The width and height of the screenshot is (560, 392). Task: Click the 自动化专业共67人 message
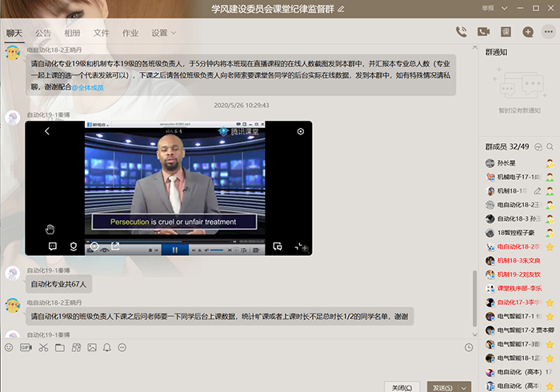(x=58, y=284)
